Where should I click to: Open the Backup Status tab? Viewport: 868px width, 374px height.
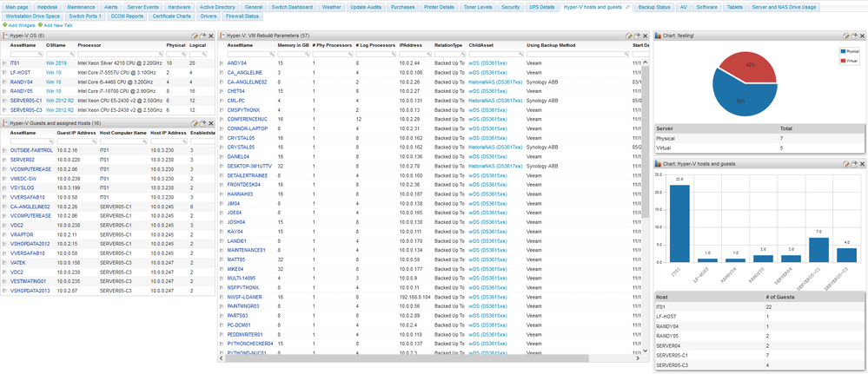click(x=654, y=6)
